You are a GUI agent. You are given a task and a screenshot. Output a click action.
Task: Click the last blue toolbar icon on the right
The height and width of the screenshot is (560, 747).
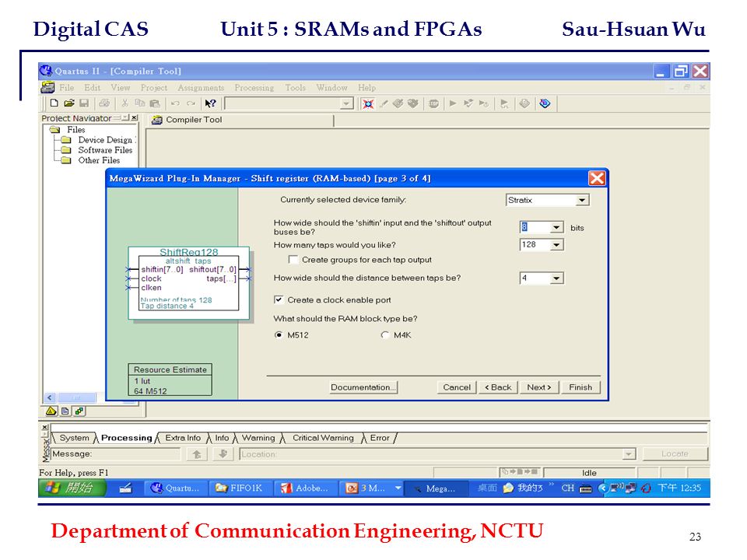click(545, 103)
